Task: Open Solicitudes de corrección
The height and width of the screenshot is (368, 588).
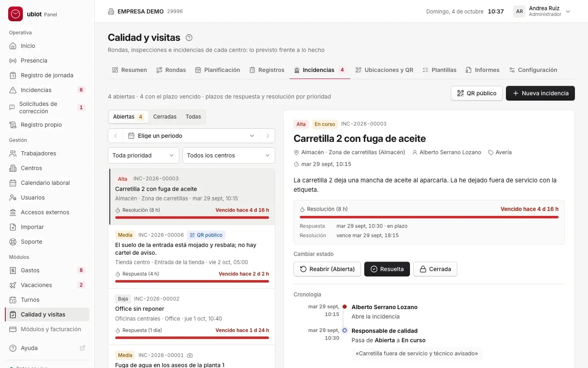Action: (47, 108)
